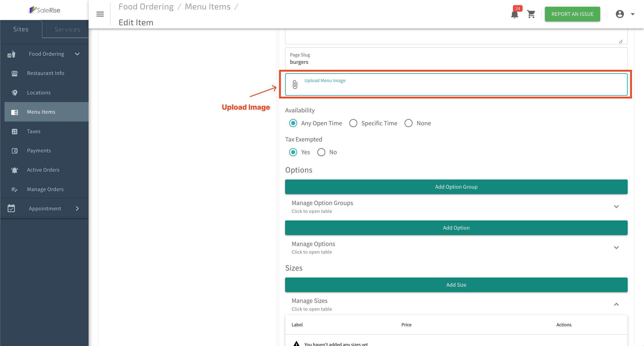Click the Payments wallet icon
The image size is (644, 346).
pos(15,151)
